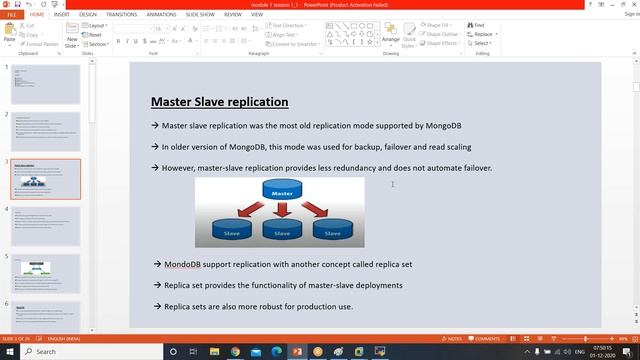Expand the shapes gallery More arrow

click(378, 42)
